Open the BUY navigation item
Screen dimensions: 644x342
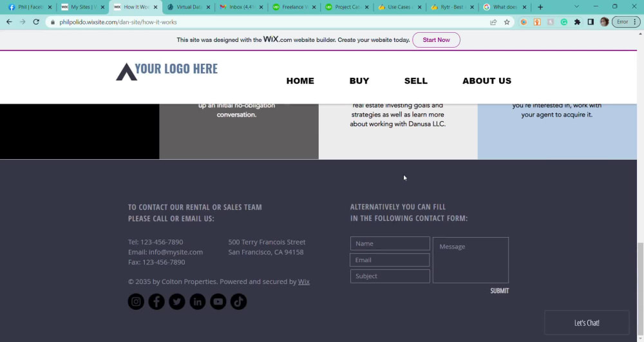pyautogui.click(x=359, y=81)
